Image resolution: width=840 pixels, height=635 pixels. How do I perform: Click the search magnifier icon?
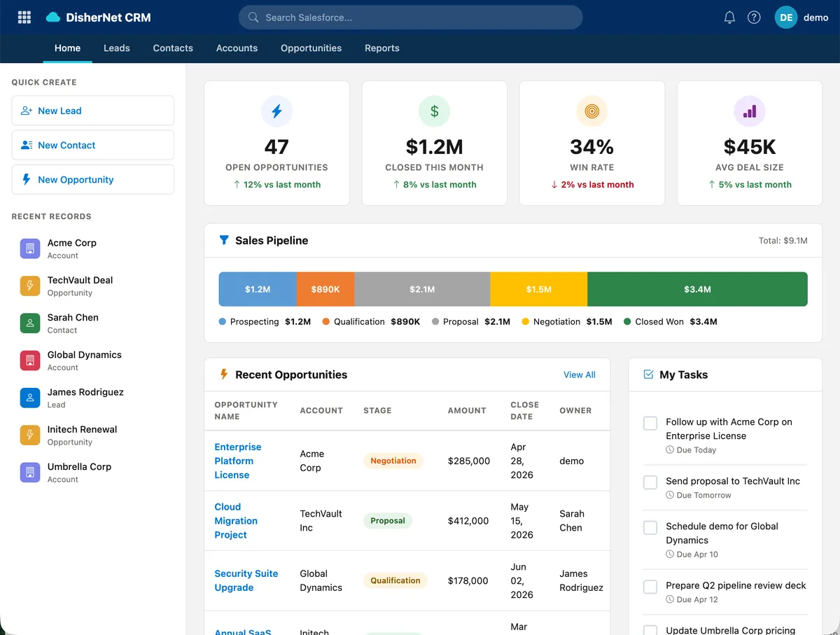253,18
